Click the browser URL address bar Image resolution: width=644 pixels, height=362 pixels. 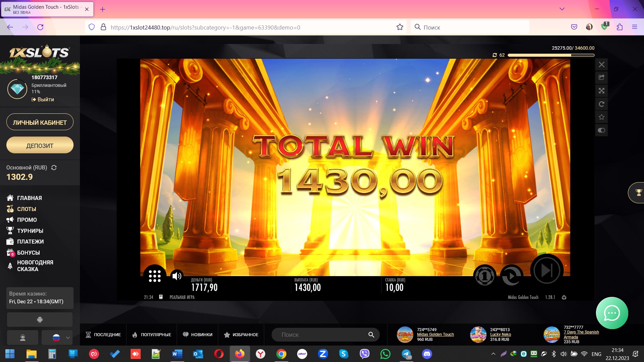246,27
